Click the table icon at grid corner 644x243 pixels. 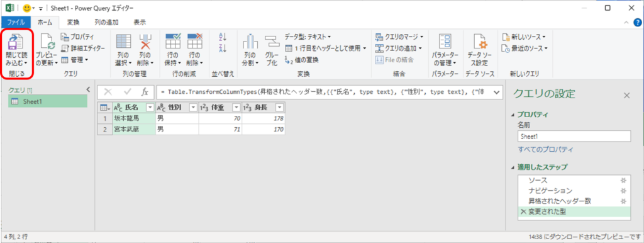pyautogui.click(x=105, y=107)
